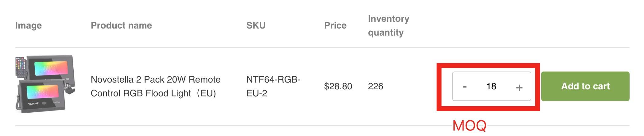The width and height of the screenshot is (644, 136).
Task: Click the inventory quantity value 226
Action: pos(375,86)
